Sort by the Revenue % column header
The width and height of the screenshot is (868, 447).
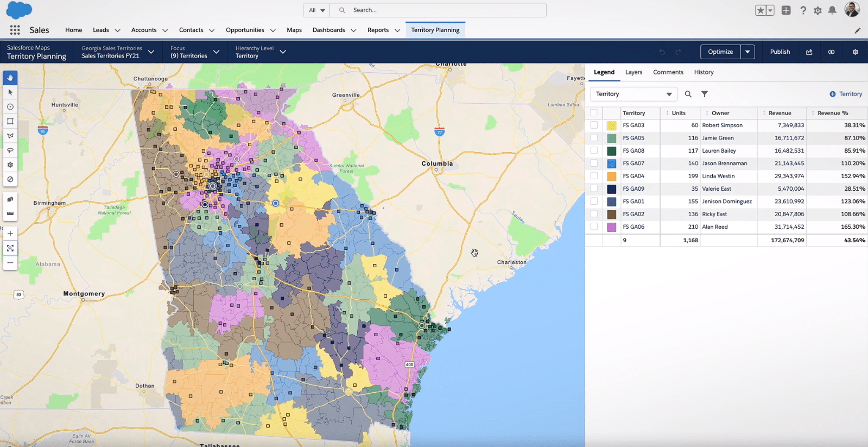coord(833,113)
